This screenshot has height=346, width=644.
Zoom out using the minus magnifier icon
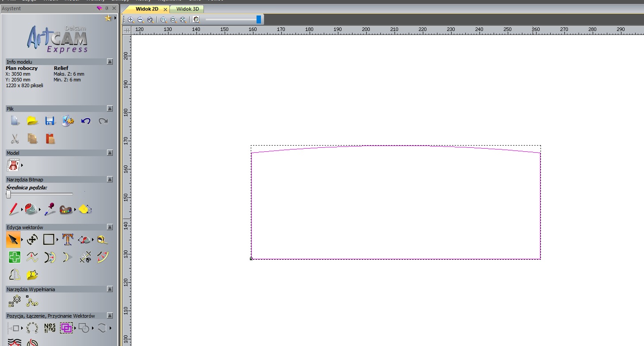pyautogui.click(x=141, y=19)
